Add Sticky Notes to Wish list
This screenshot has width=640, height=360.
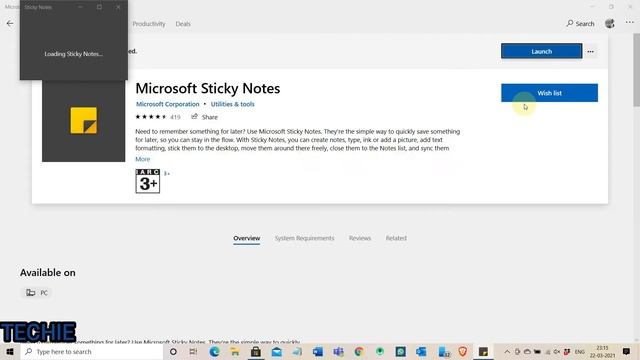[x=549, y=93]
